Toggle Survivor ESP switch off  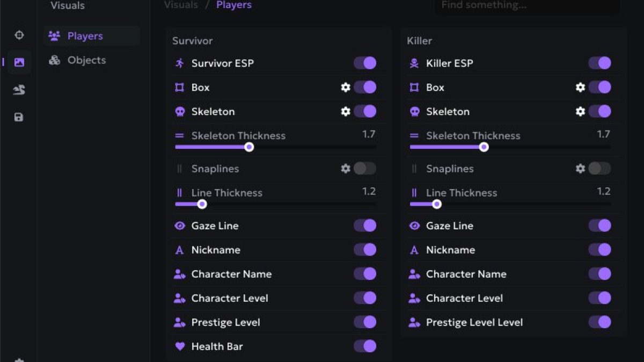point(365,63)
